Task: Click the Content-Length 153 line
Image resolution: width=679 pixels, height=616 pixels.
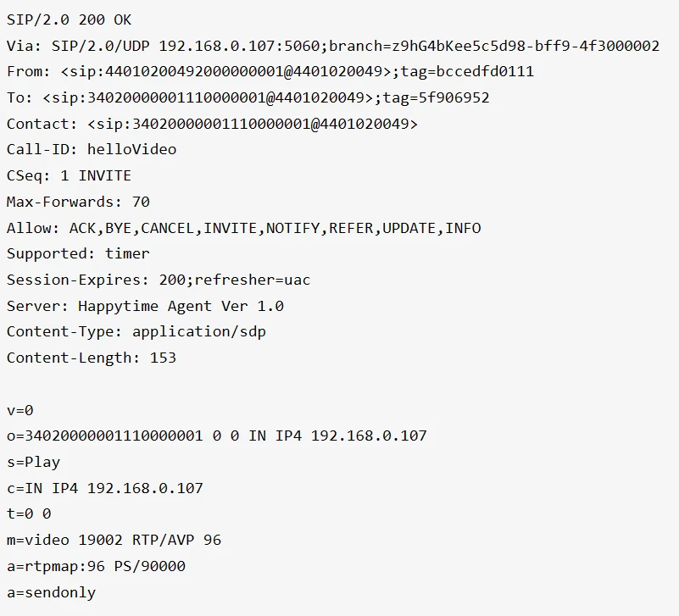Action: pyautogui.click(x=92, y=358)
